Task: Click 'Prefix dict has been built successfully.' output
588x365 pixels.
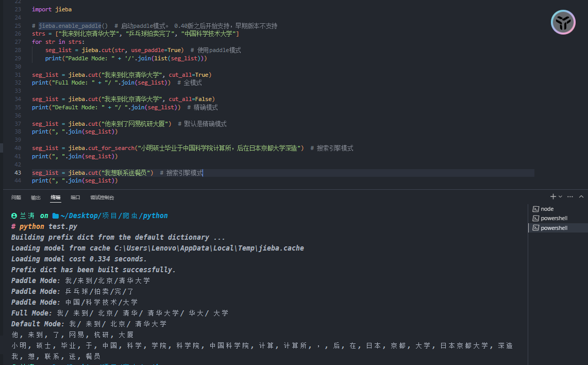Action: click(x=93, y=270)
